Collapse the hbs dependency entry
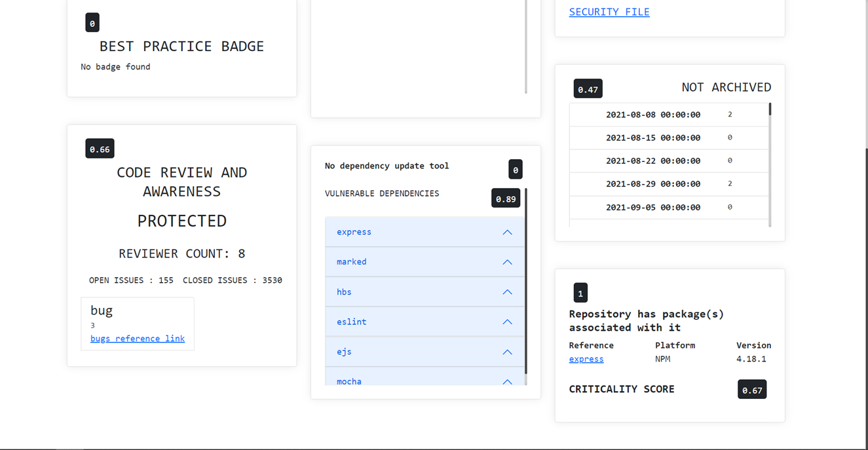868x450 pixels. [506, 291]
